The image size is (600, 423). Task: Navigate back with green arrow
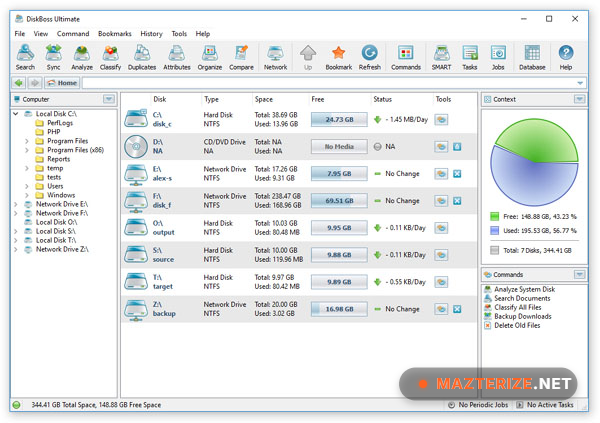(x=19, y=83)
